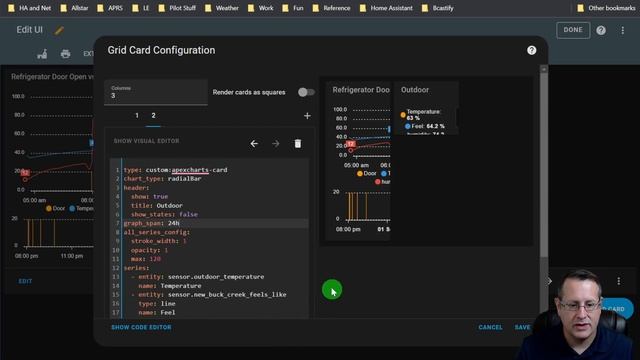640x360 pixels.
Task: Toggle Render cards as squares switch
Action: pos(306,92)
